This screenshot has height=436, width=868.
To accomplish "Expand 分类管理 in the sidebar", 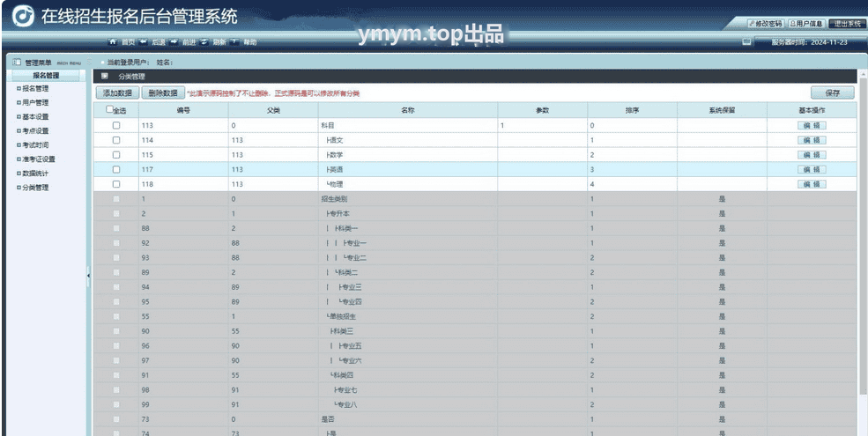I will point(19,188).
